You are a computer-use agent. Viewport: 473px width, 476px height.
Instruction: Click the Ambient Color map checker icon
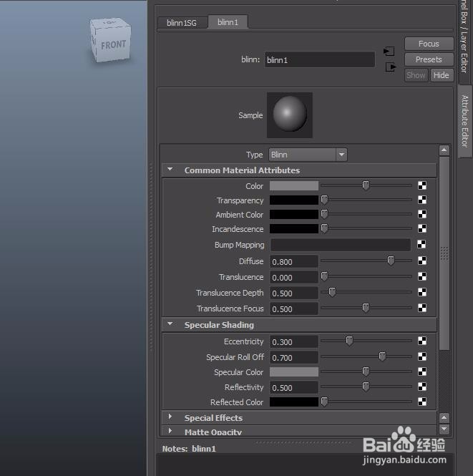pos(422,214)
